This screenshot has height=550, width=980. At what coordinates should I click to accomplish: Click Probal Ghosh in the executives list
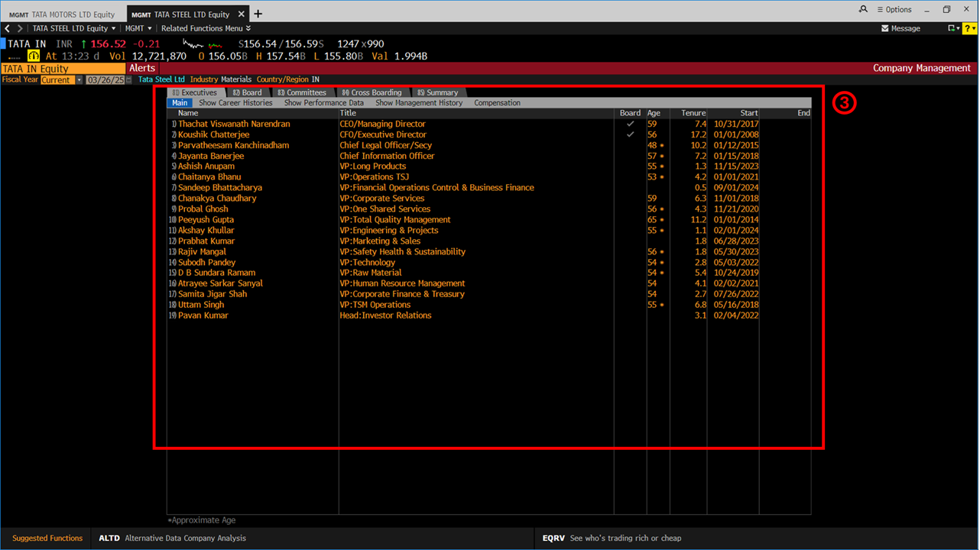coord(203,209)
